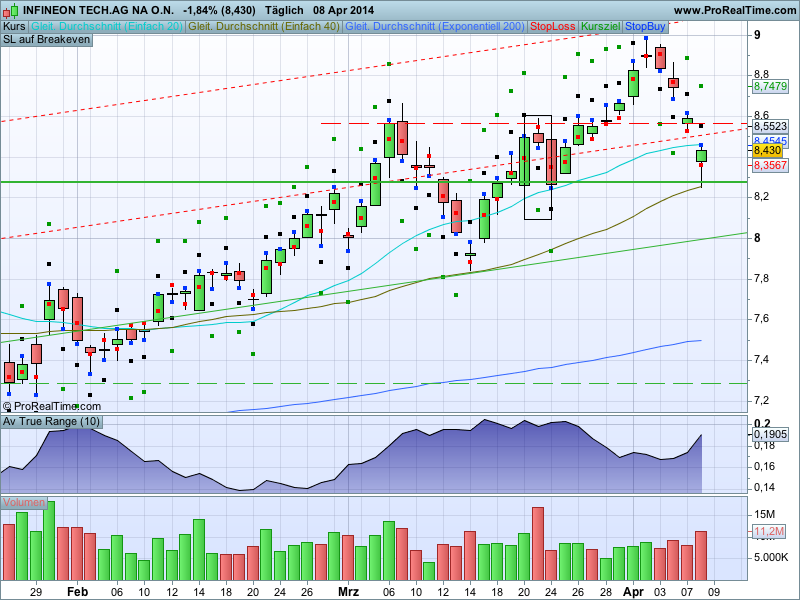
Task: Click the Mrz label on time axis
Action: click(x=348, y=592)
